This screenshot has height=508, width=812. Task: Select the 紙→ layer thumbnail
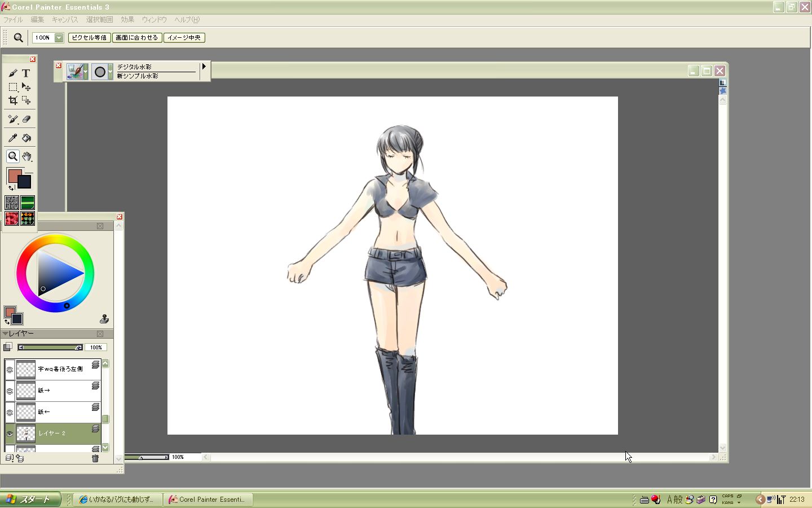point(25,391)
